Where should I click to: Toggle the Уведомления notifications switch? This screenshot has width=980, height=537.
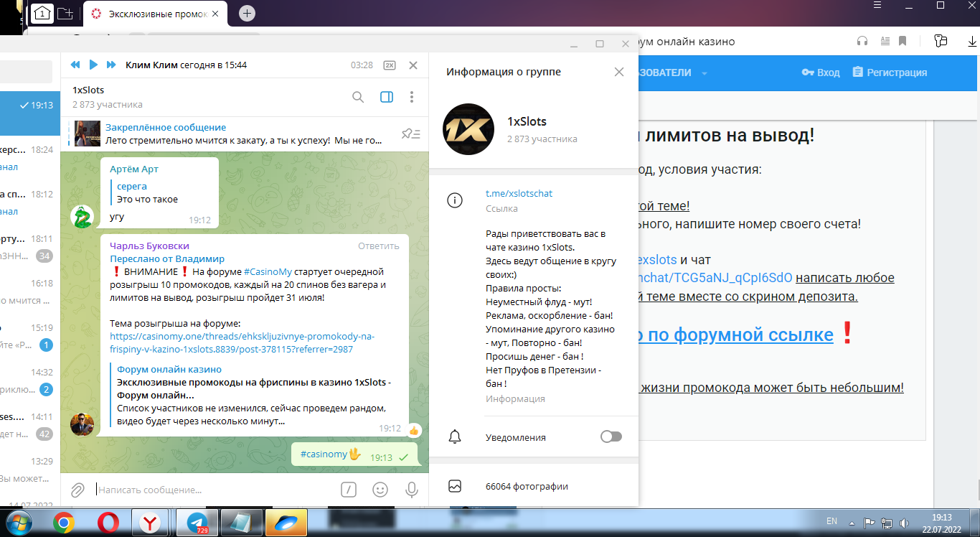click(611, 436)
